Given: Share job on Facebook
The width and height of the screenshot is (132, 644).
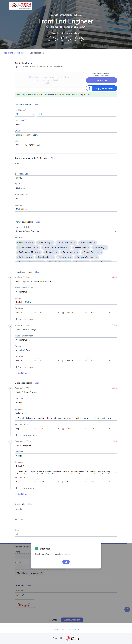Looking at the screenshot, I should pyautogui.click(x=49, y=38).
